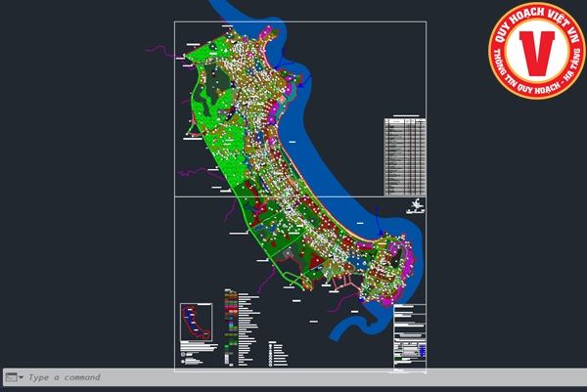Image resolution: width=587 pixels, height=392 pixels.
Task: Select the land use statistics table
Action: [406, 154]
